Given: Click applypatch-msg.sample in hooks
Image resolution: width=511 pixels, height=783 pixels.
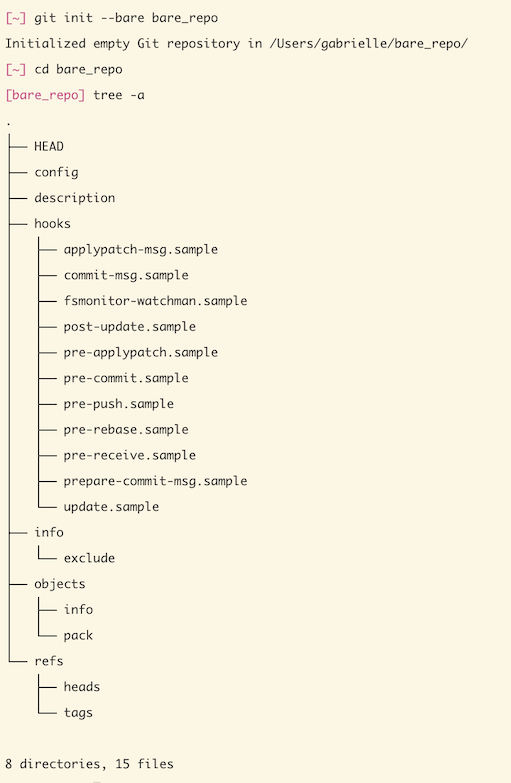Looking at the screenshot, I should pyautogui.click(x=141, y=250).
